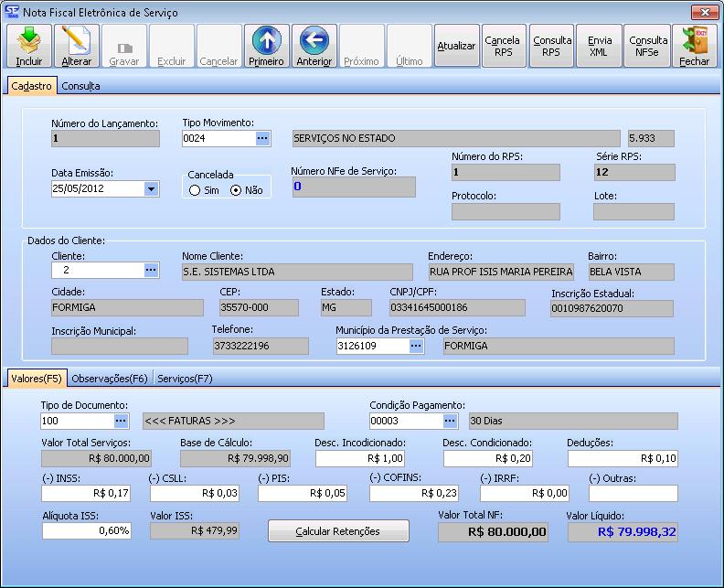Open the Observações(F6) tab
Image resolution: width=724 pixels, height=588 pixels.
coord(110,378)
